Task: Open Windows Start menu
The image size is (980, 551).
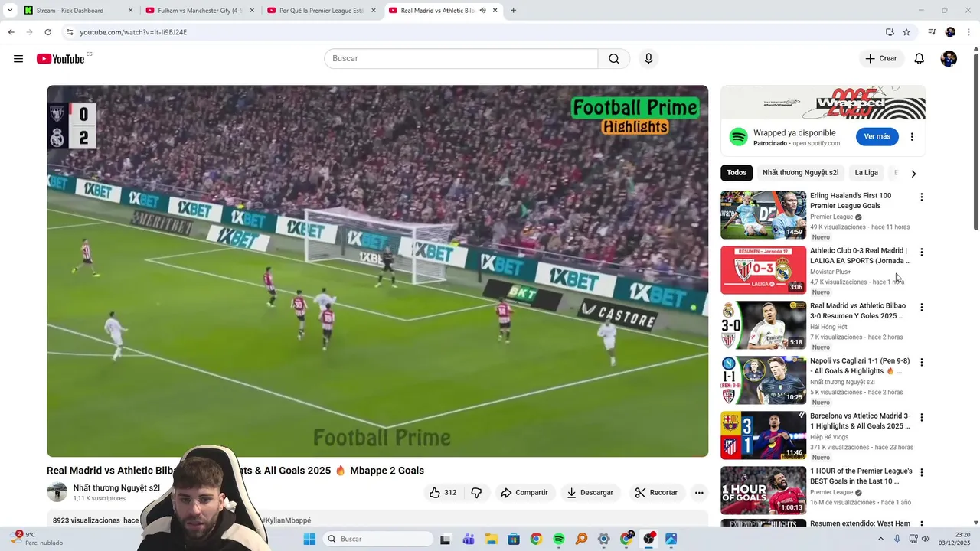Action: click(309, 540)
